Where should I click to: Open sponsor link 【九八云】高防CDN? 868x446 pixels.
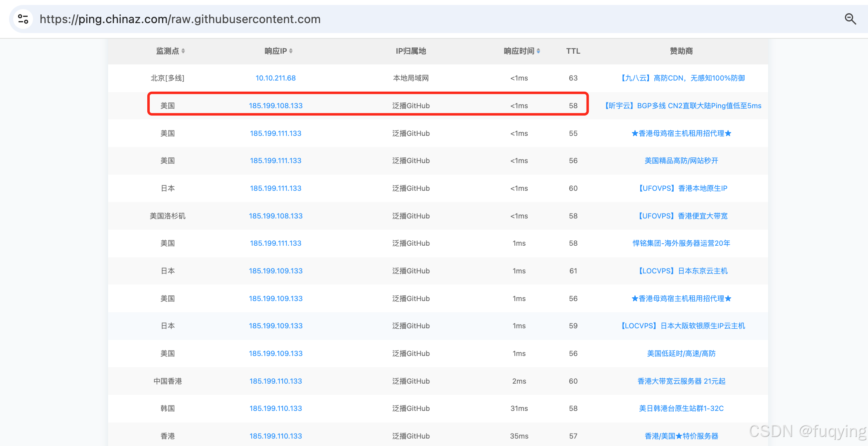pos(682,78)
